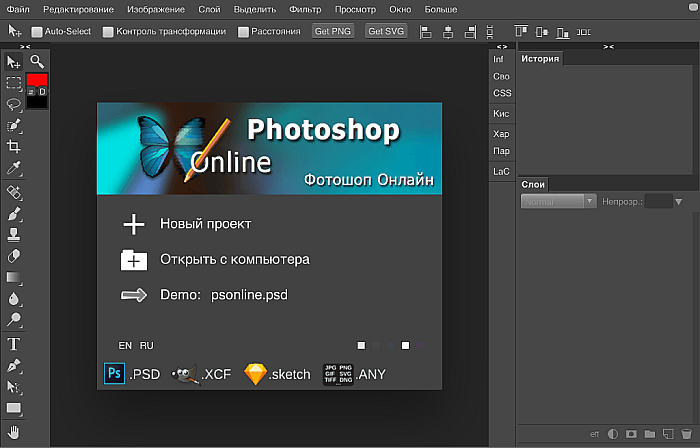
Task: Click the distribute vertical spacing icon
Action: click(x=490, y=32)
